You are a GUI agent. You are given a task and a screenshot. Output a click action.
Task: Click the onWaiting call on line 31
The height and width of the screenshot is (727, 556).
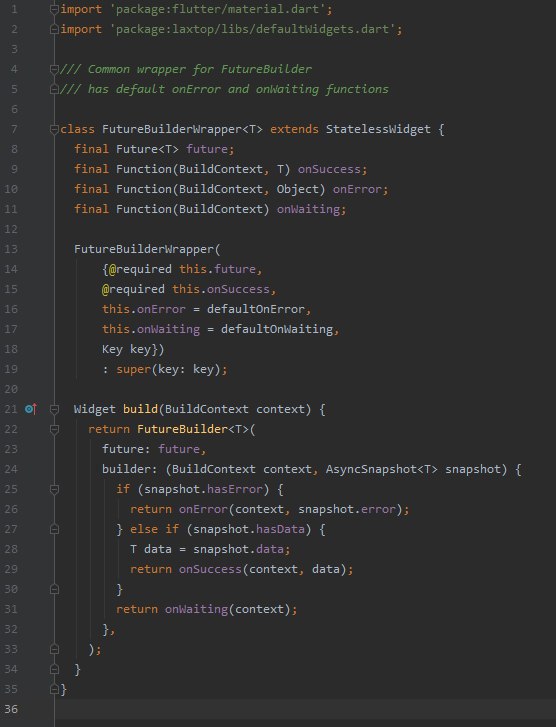[196, 609]
